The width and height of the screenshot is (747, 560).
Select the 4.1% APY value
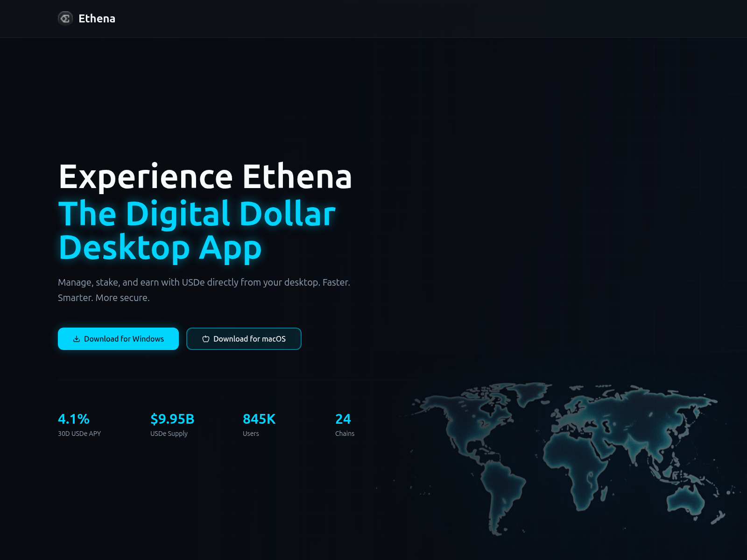[x=74, y=419]
